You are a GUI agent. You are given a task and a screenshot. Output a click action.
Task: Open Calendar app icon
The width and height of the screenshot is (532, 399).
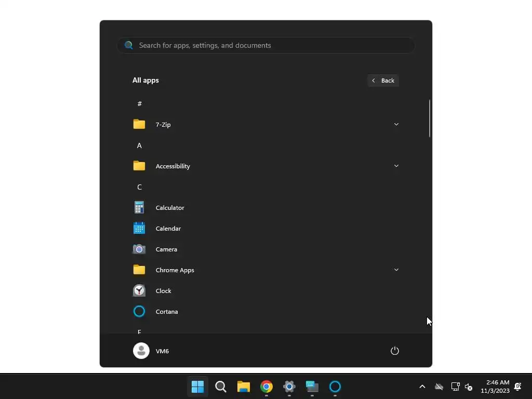[139, 229]
